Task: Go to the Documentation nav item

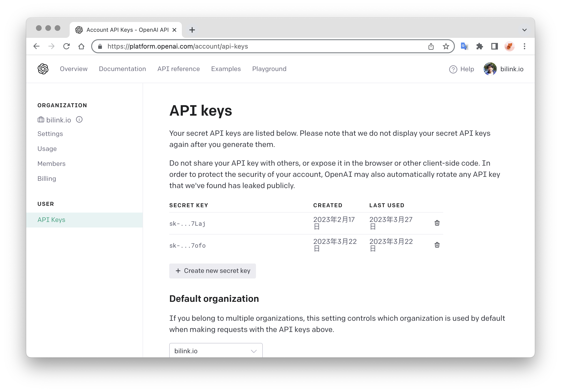Action: point(122,69)
